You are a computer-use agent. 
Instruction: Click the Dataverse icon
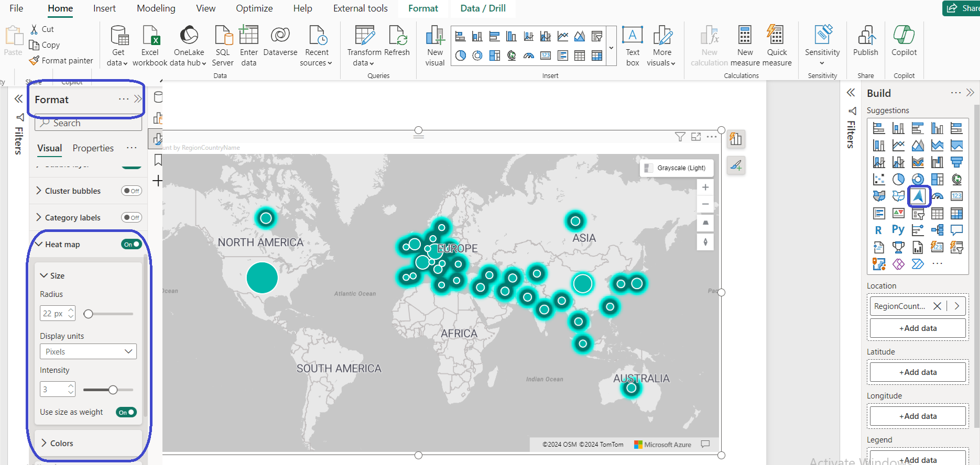(x=280, y=36)
